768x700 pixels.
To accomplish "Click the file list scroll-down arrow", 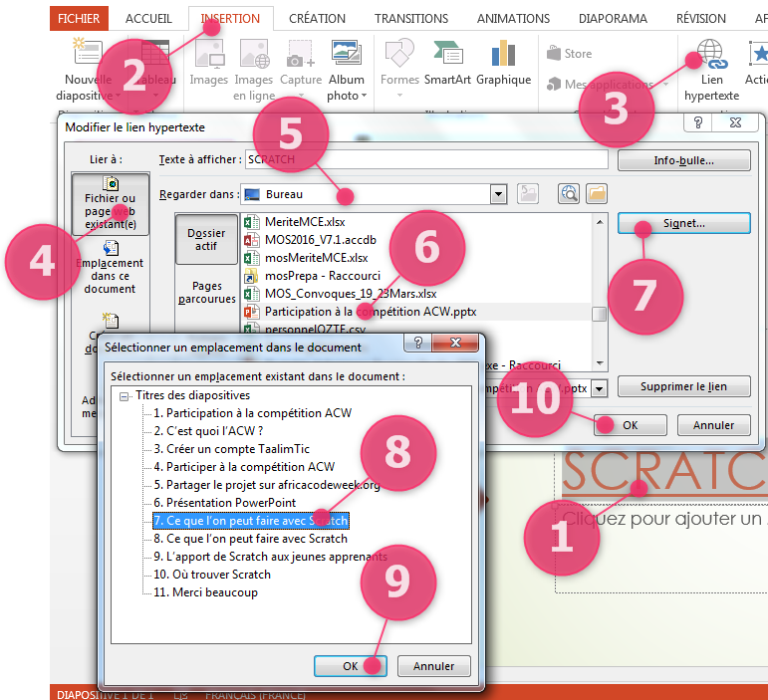I will [x=599, y=363].
